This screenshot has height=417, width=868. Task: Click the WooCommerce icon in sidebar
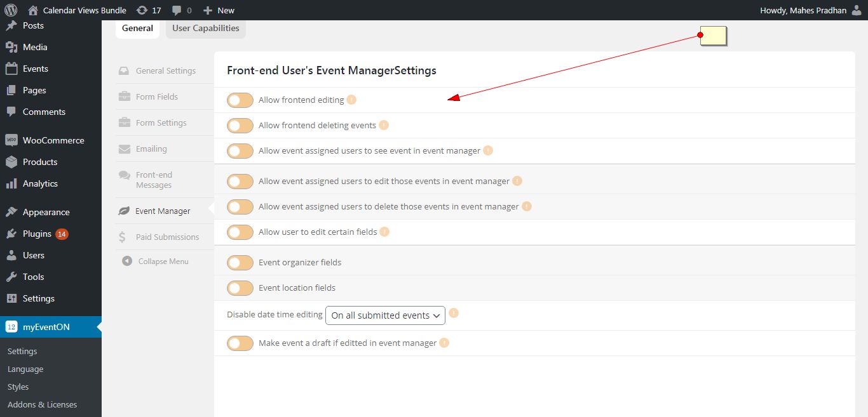pos(11,140)
